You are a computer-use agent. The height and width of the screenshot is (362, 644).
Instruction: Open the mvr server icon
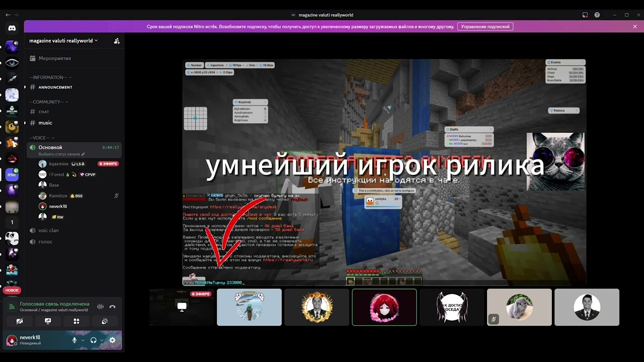12,174
